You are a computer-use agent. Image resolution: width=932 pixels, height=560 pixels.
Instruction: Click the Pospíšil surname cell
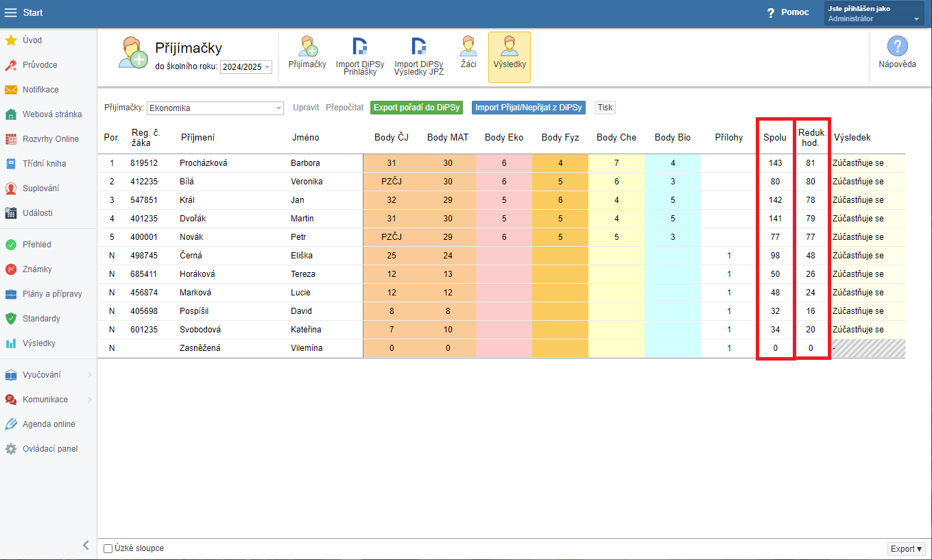[195, 311]
